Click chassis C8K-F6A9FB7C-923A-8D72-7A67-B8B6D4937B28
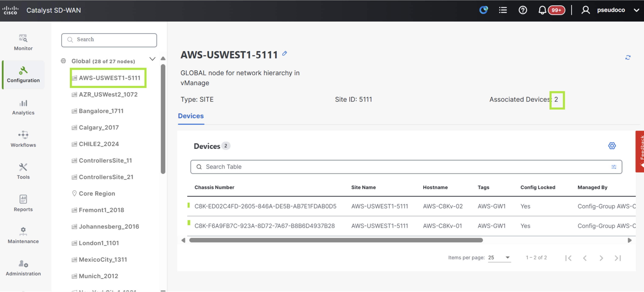 (x=264, y=226)
